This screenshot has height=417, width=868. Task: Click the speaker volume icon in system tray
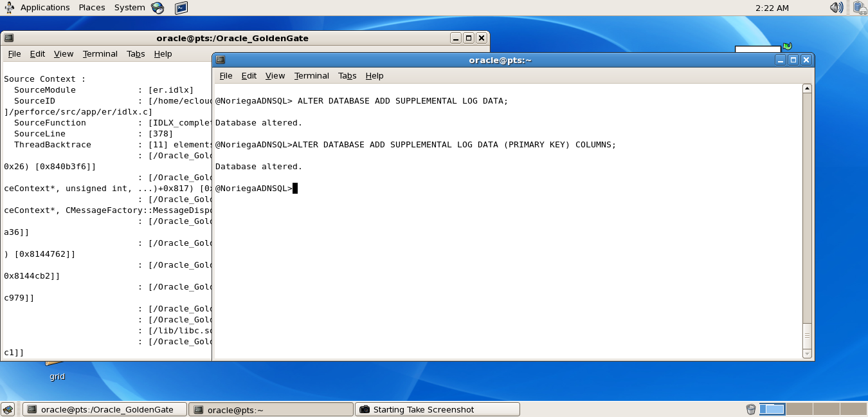835,7
